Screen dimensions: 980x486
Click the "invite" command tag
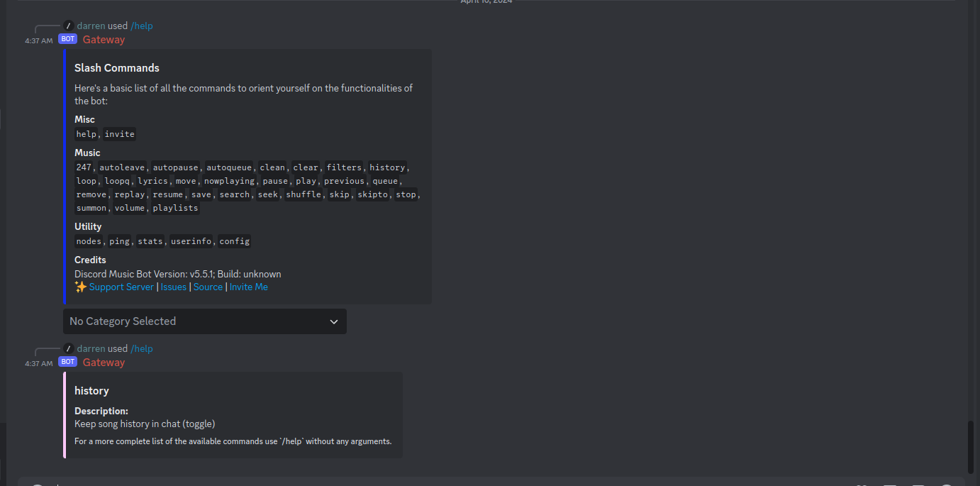click(x=119, y=134)
